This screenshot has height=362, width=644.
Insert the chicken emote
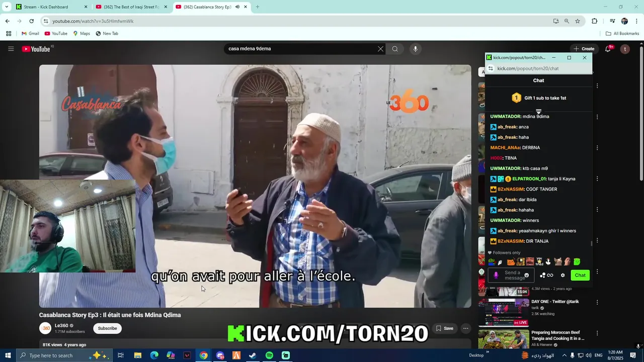548,261
